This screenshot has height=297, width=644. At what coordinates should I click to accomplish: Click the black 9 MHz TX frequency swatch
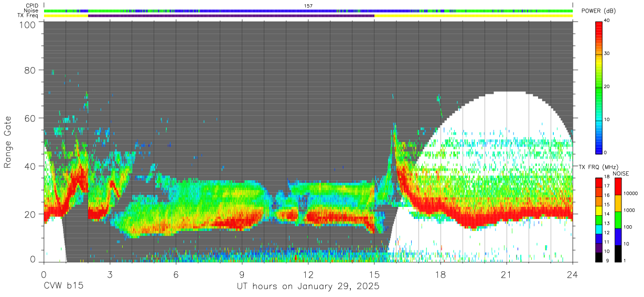point(599,257)
